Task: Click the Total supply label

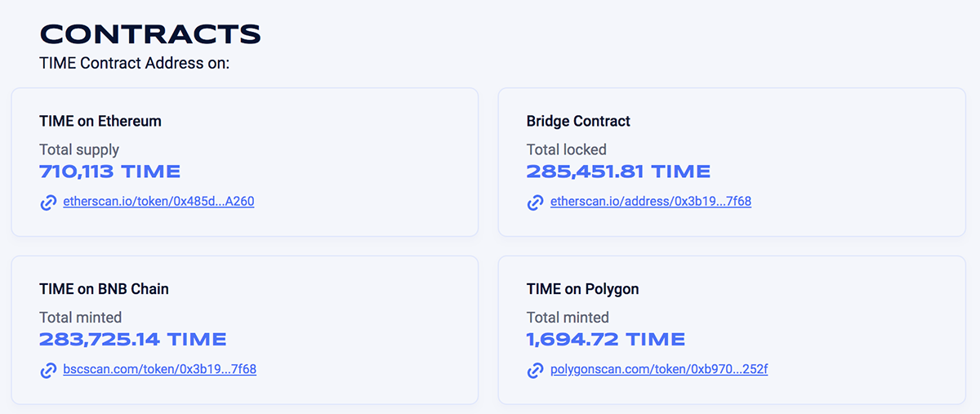Action: 79,149
